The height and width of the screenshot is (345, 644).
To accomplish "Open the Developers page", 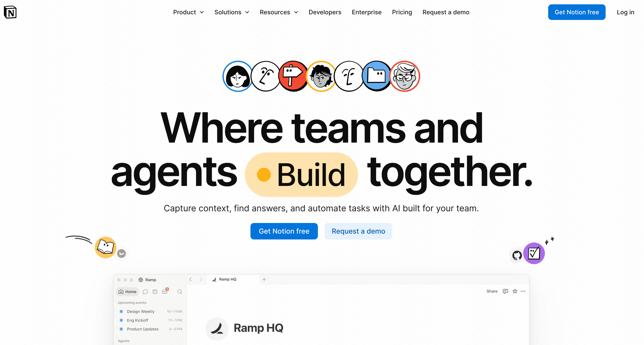I will point(325,12).
